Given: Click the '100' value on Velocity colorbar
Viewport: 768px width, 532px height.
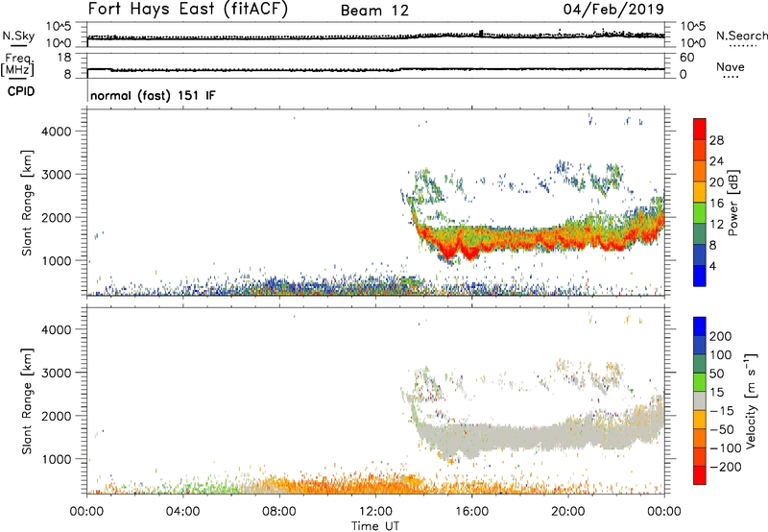Looking at the screenshot, I should pos(721,355).
